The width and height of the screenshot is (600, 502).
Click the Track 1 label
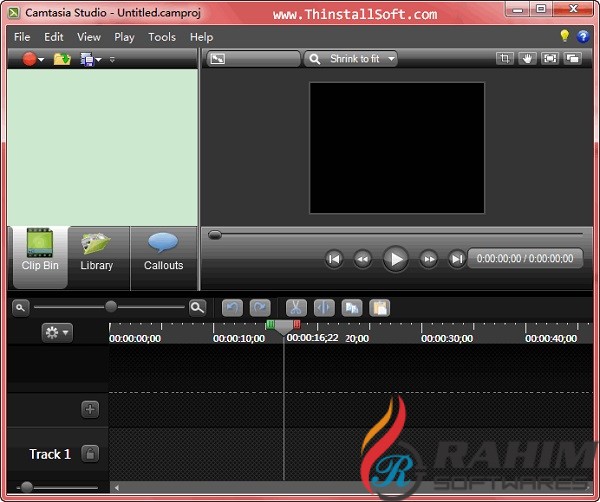click(50, 455)
